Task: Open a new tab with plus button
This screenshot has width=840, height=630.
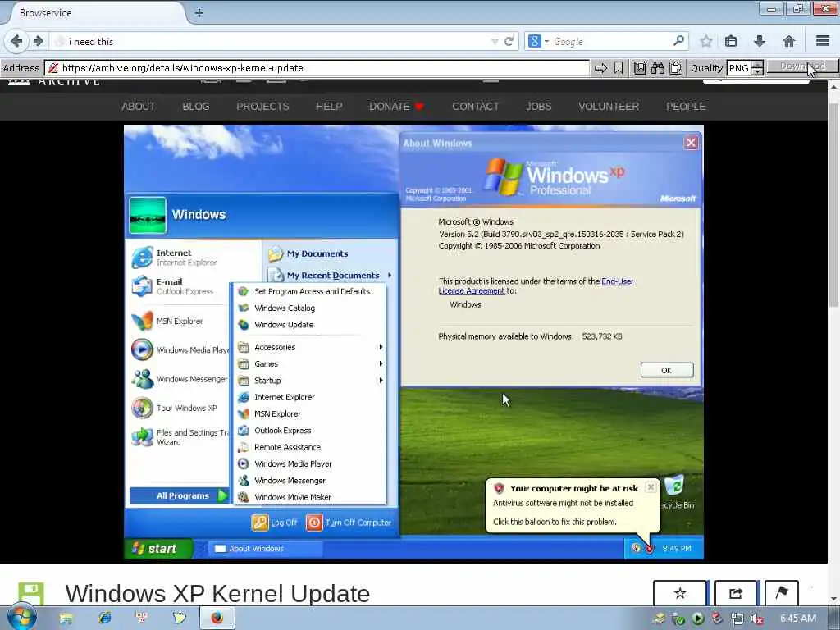Action: 199,13
